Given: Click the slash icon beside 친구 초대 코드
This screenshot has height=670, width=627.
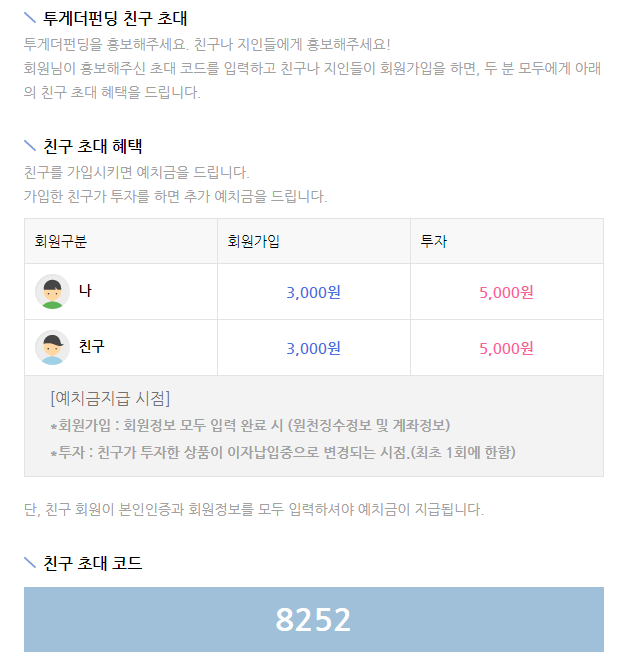Looking at the screenshot, I should [x=29, y=563].
